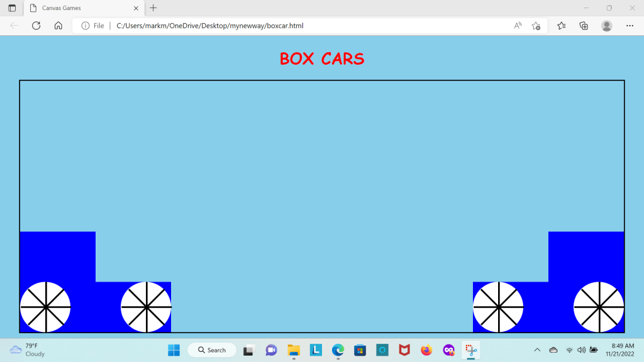Refresh the boxcar.html page

(36, 26)
